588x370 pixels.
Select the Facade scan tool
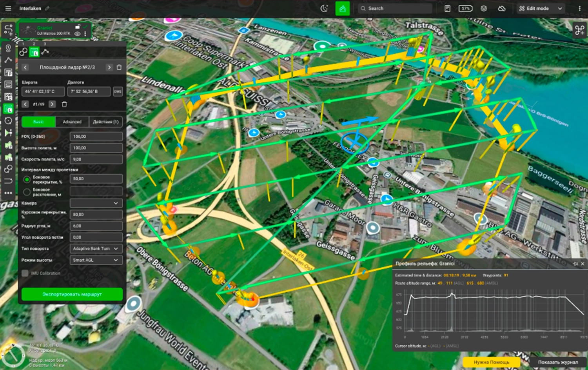8,133
